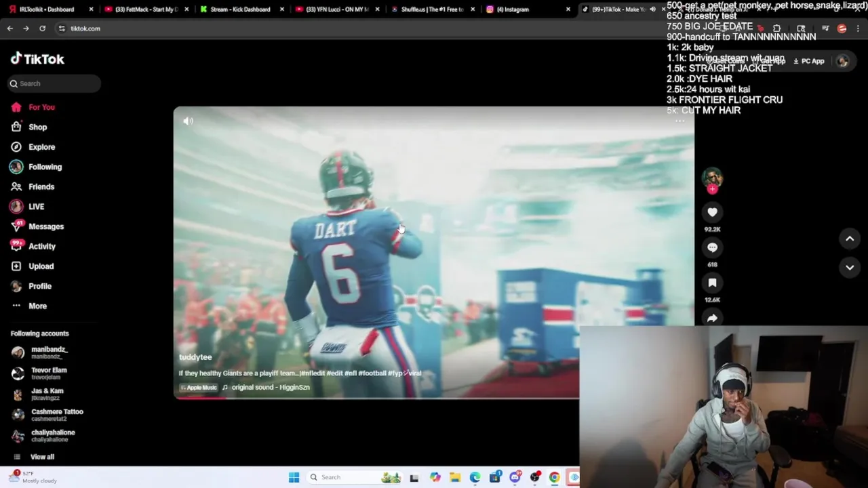
Task: Click the browser forward arrow
Action: tap(26, 28)
